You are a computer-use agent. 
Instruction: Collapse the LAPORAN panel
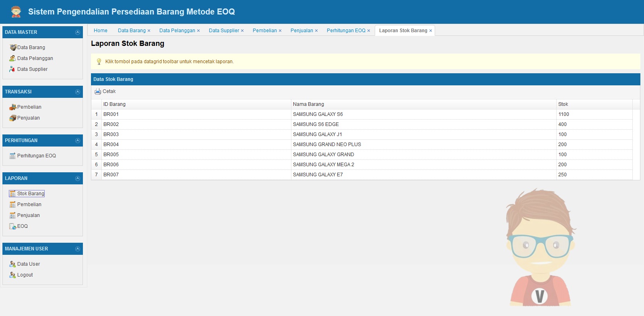point(78,178)
